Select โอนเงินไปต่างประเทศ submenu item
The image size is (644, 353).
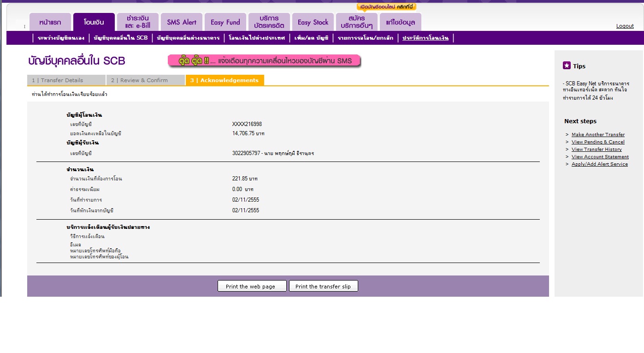pos(257,38)
